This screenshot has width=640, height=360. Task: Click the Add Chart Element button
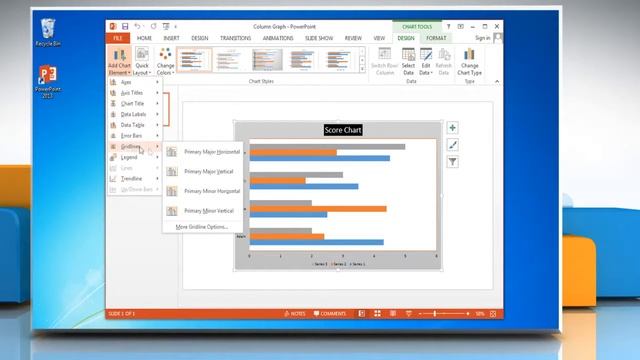119,61
